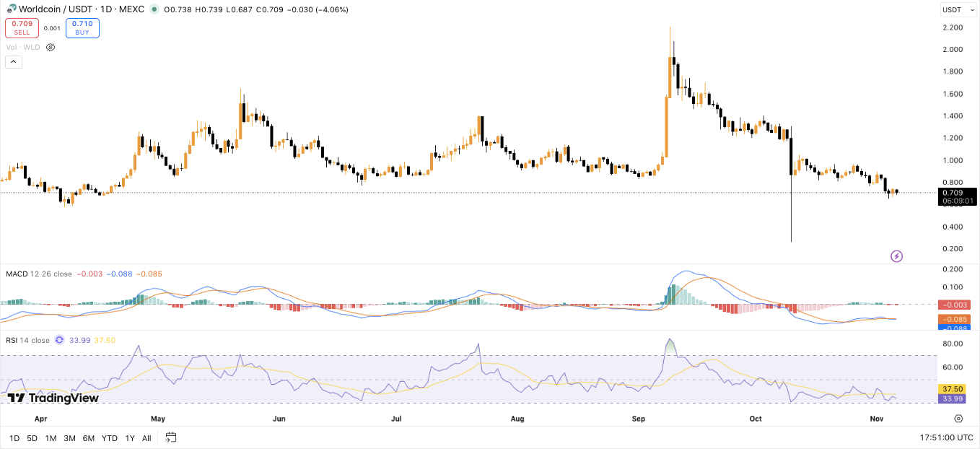Click the TradingView logo
Screen dimensions: 980x449
(x=53, y=398)
